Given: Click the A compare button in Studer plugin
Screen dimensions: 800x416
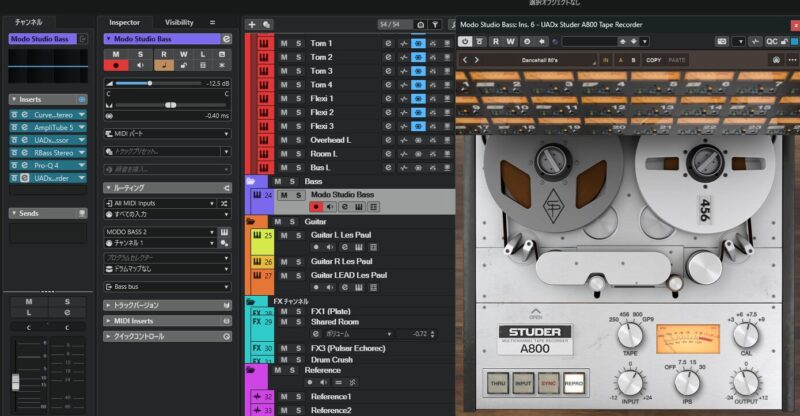Looking at the screenshot, I should (621, 60).
